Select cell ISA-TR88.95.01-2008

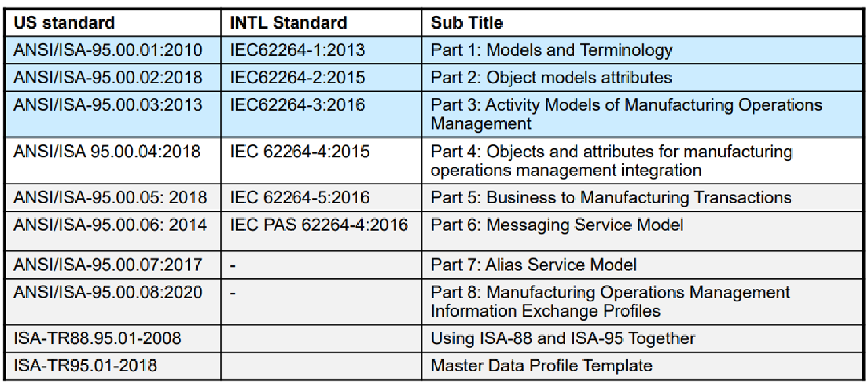coord(113,338)
